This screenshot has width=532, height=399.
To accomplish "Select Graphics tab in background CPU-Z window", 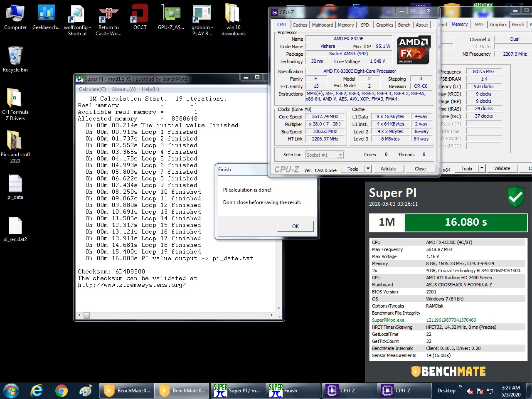I will [x=498, y=25].
